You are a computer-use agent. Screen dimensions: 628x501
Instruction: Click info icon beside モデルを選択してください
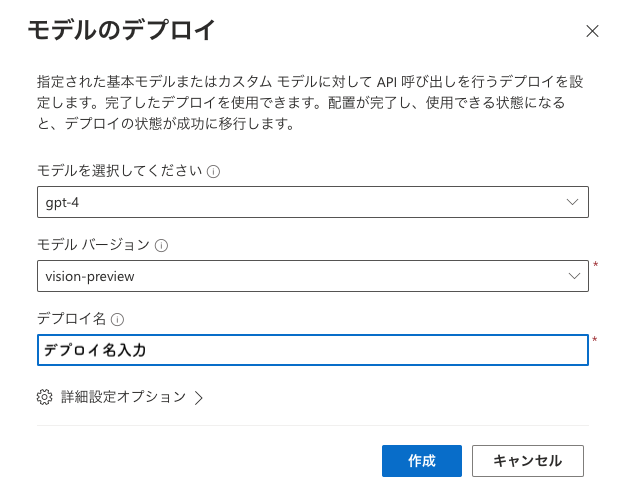pos(213,172)
